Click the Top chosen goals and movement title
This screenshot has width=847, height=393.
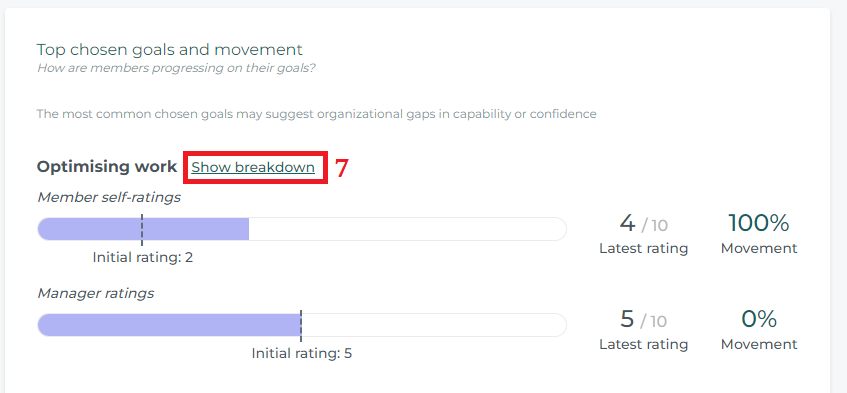point(170,50)
